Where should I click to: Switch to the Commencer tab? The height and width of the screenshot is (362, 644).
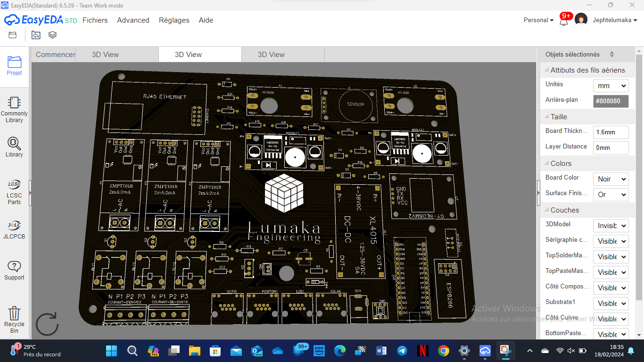pos(55,55)
